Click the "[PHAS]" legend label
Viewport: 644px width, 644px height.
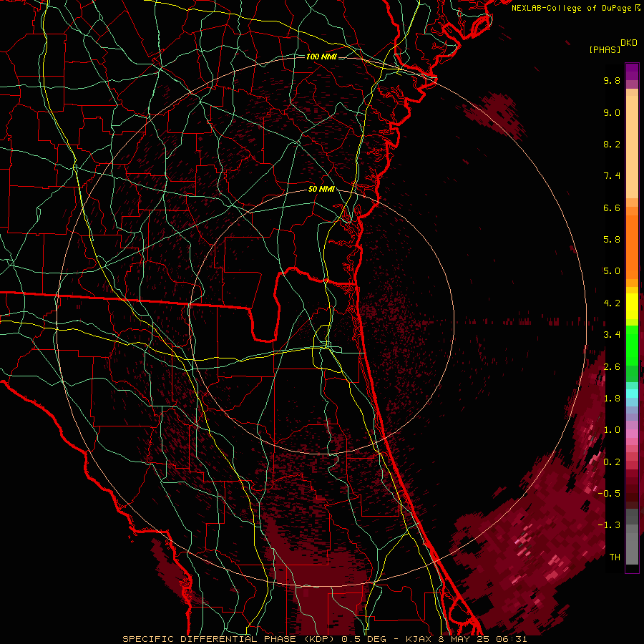click(605, 49)
